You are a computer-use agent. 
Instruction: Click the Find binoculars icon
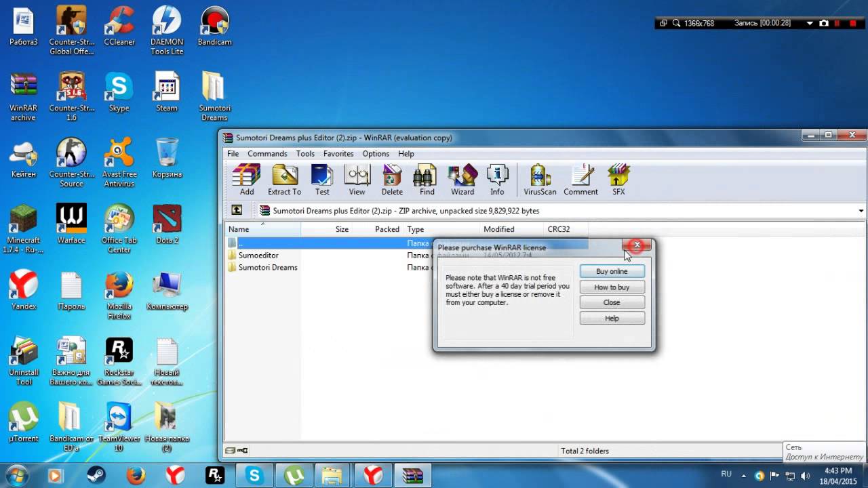coord(427,180)
